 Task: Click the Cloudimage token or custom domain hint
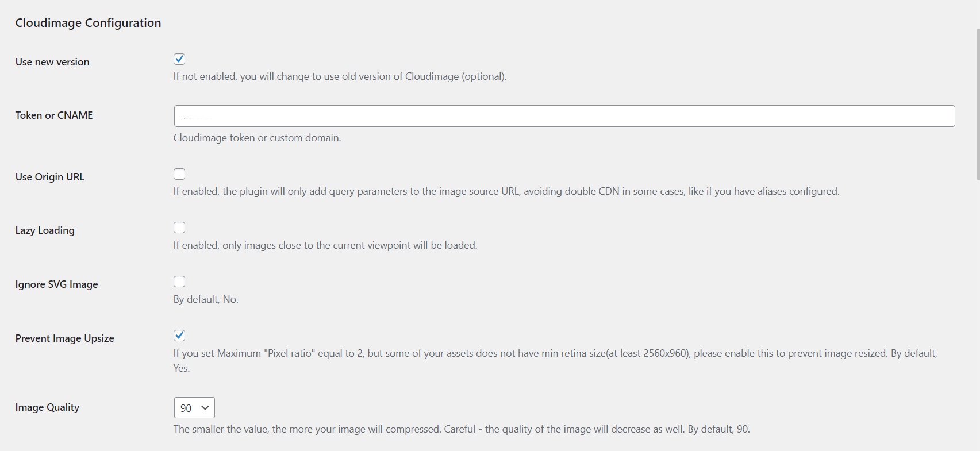point(257,138)
